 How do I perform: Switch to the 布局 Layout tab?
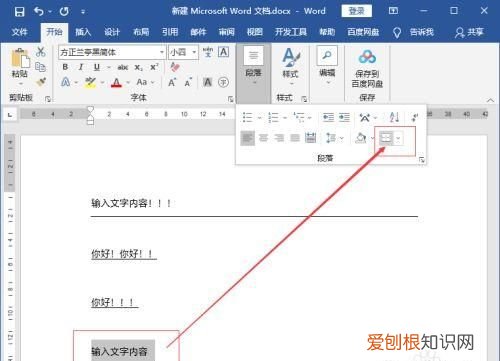(141, 32)
